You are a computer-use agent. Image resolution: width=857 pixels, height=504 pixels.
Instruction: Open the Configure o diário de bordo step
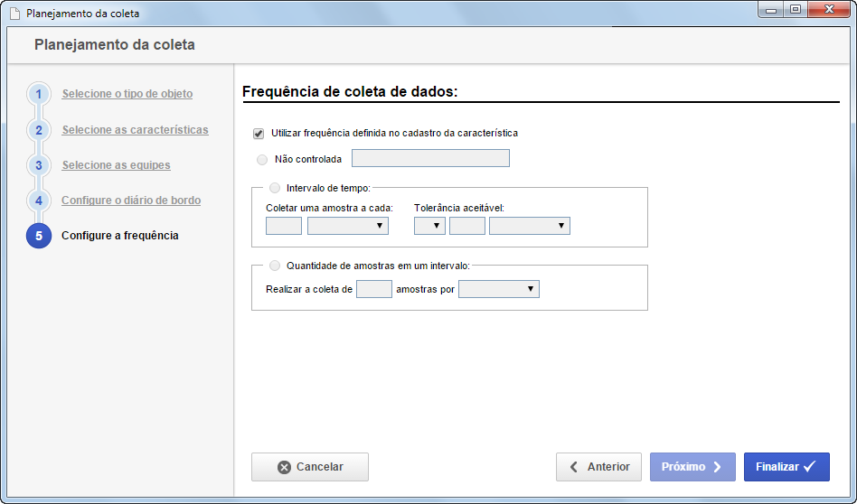(x=131, y=201)
